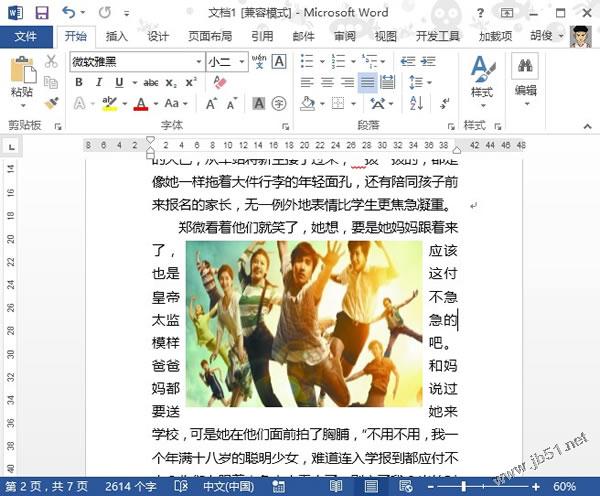The height and width of the screenshot is (496, 600).
Task: Clear all formatting with the eraser icon
Action: tap(220, 82)
